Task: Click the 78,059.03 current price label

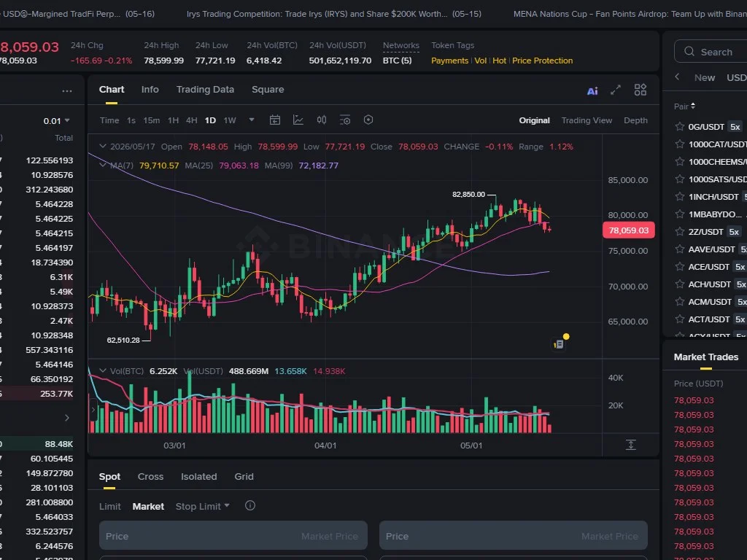Action: click(x=629, y=230)
